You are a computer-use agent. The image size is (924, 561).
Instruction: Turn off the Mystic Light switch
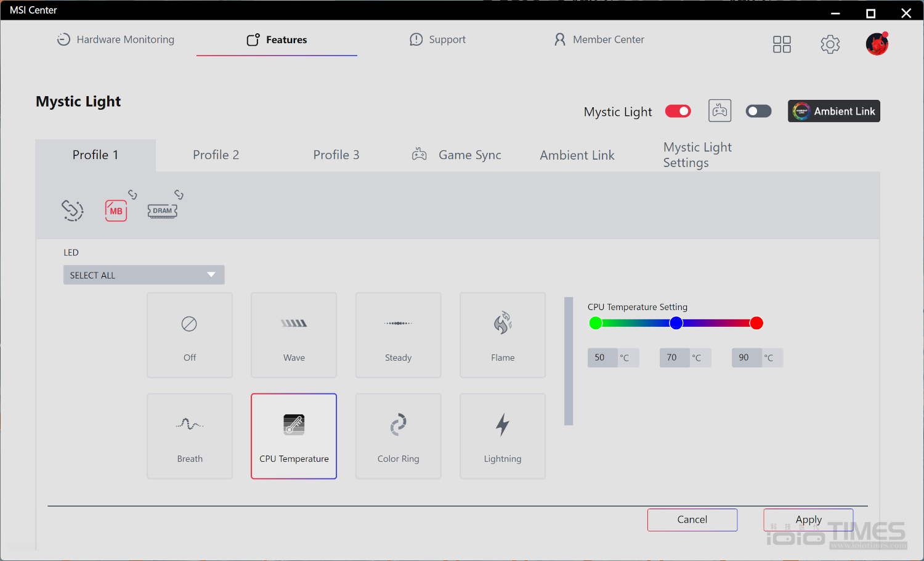coord(678,111)
